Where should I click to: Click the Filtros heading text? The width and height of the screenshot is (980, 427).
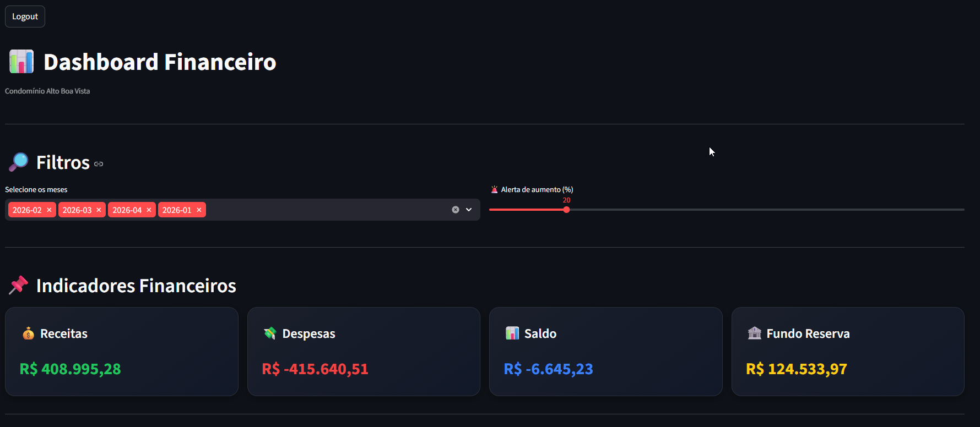pyautogui.click(x=63, y=162)
